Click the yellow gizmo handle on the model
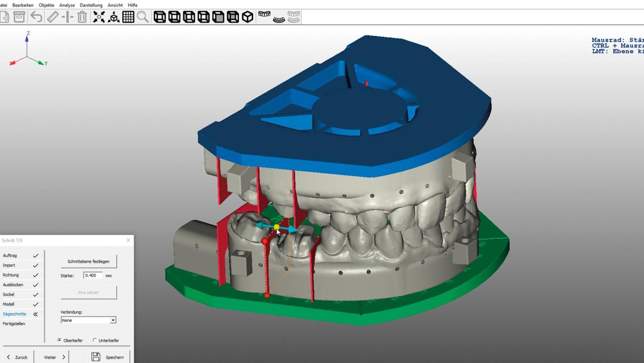Image resolution: width=644 pixels, height=363 pixels. pos(276,227)
